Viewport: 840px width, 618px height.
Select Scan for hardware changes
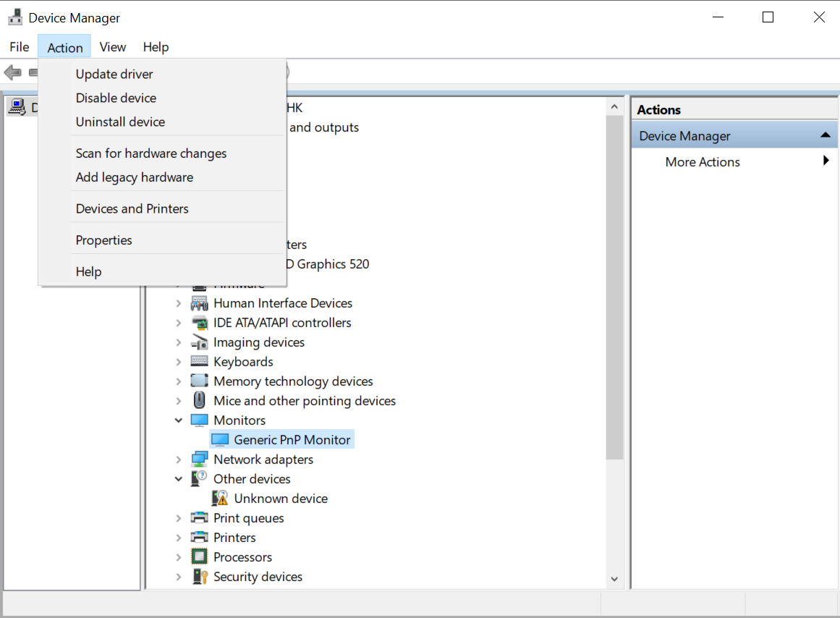pyautogui.click(x=150, y=153)
